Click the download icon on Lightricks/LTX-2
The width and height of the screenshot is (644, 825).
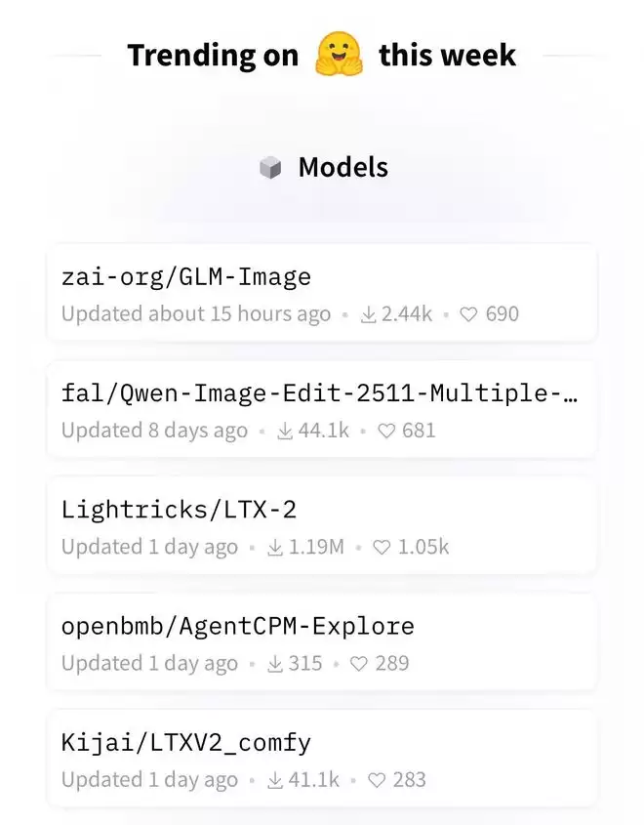point(276,547)
